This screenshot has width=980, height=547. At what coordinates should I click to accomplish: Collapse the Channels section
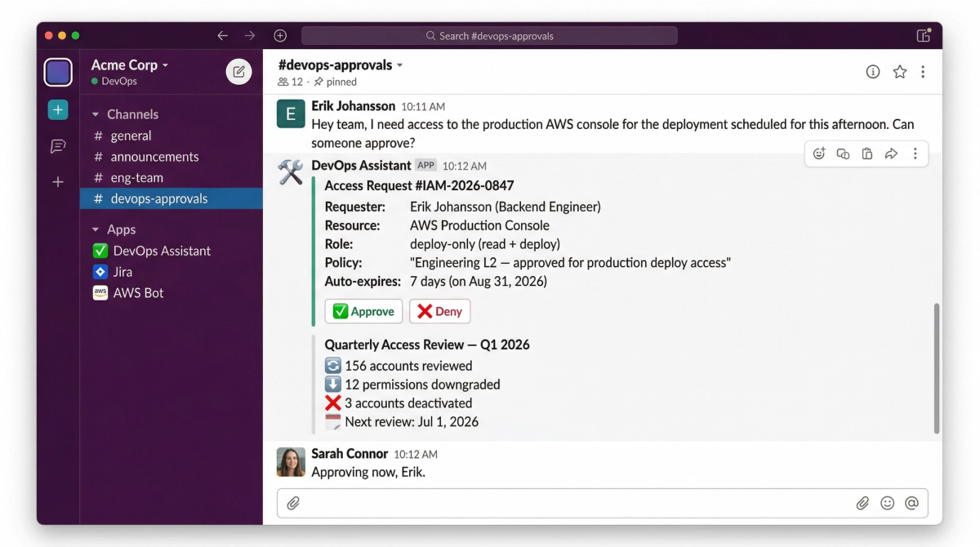(125, 114)
